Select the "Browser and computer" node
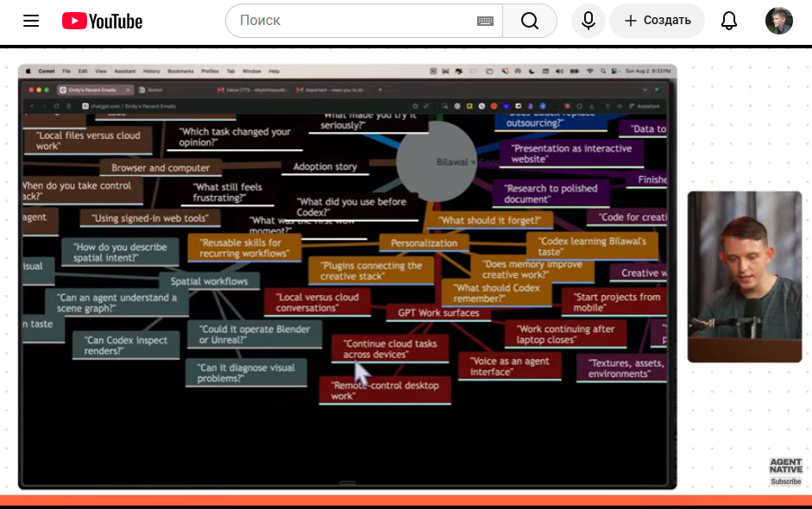The width and height of the screenshot is (812, 509). coord(161,167)
